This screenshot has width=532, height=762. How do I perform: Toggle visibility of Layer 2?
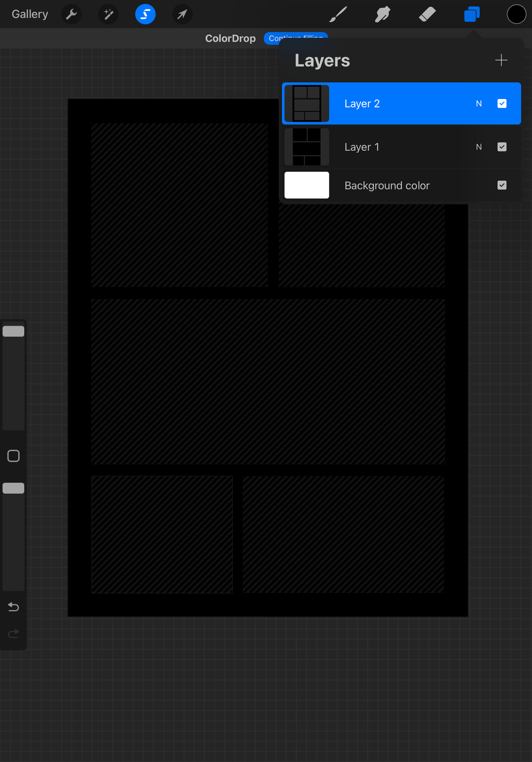tap(502, 103)
